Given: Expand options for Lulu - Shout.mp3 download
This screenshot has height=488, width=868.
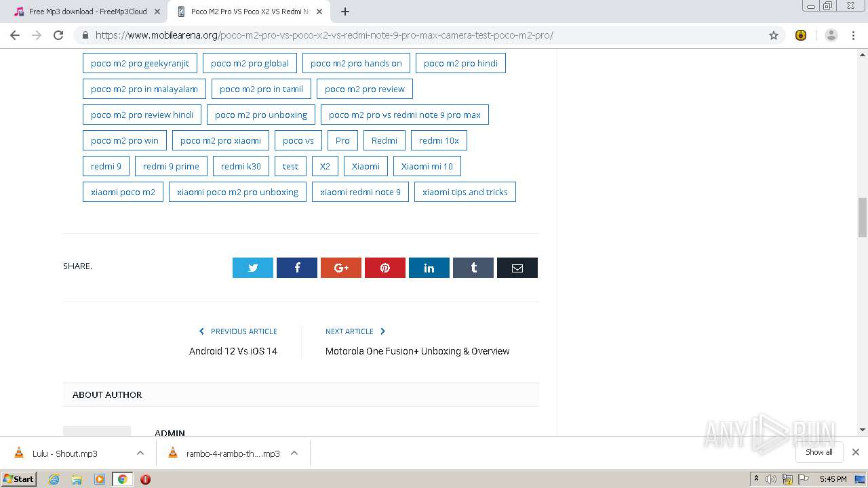Looking at the screenshot, I should tap(140, 453).
